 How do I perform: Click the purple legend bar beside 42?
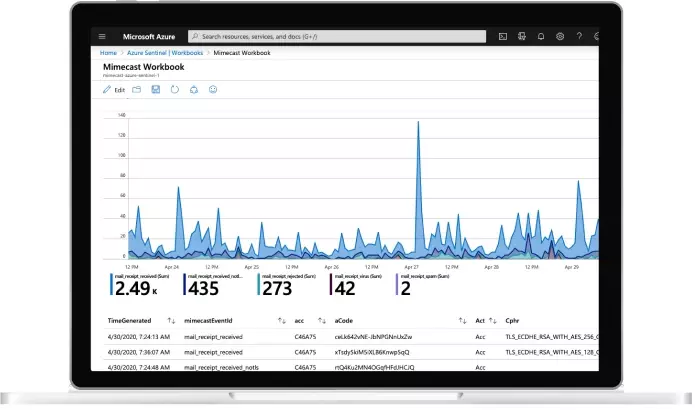tap(331, 285)
